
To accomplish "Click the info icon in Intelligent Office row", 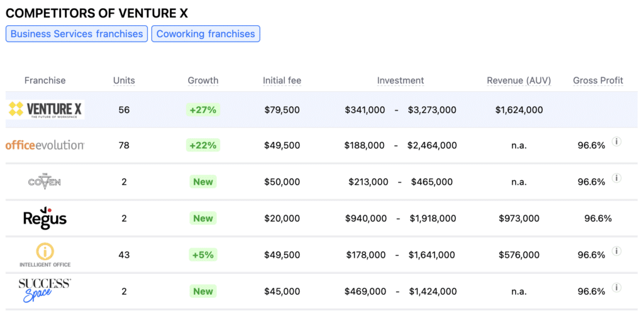I will (616, 251).
